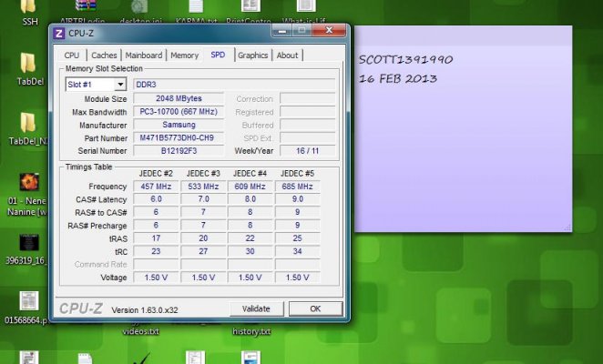Expand the Slot #1 memory slot dropdown

[120, 85]
